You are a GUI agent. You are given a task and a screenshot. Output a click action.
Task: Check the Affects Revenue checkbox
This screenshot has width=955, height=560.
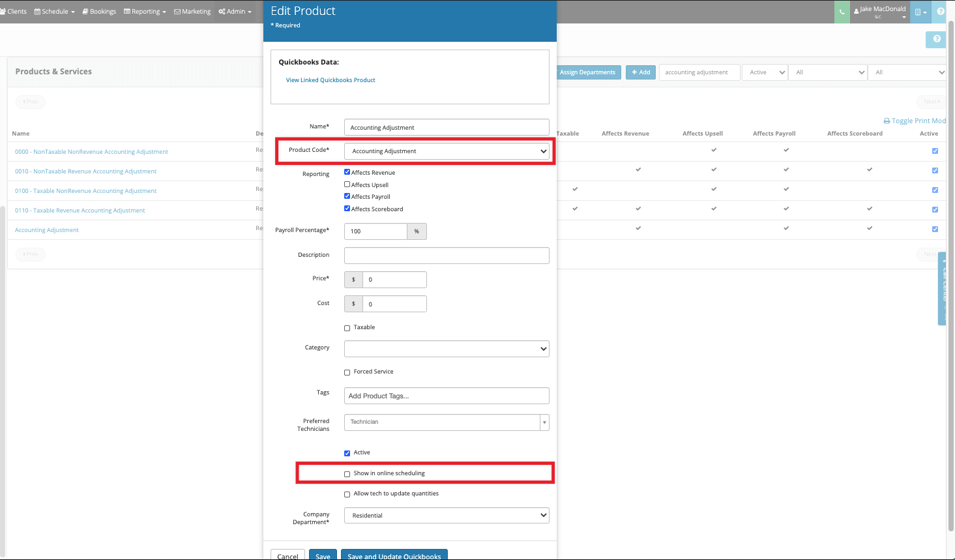point(347,172)
